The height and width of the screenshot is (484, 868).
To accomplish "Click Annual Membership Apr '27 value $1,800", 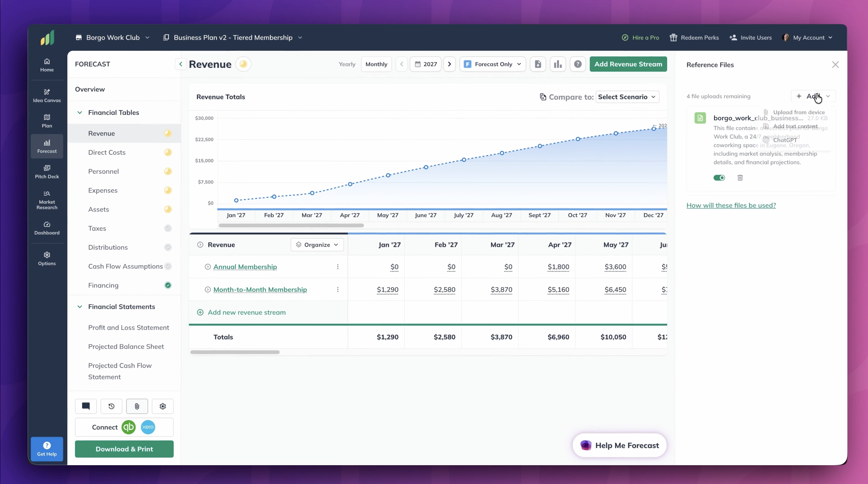I will (558, 267).
